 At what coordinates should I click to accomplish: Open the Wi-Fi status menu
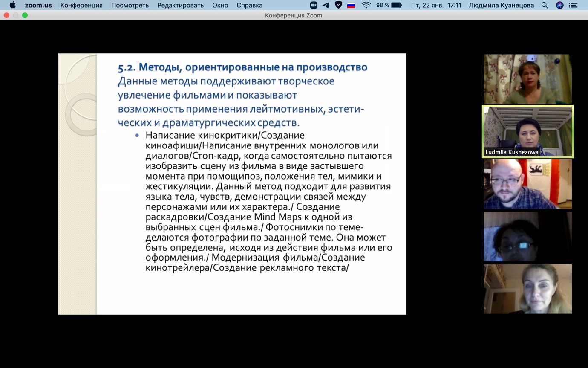pos(366,5)
